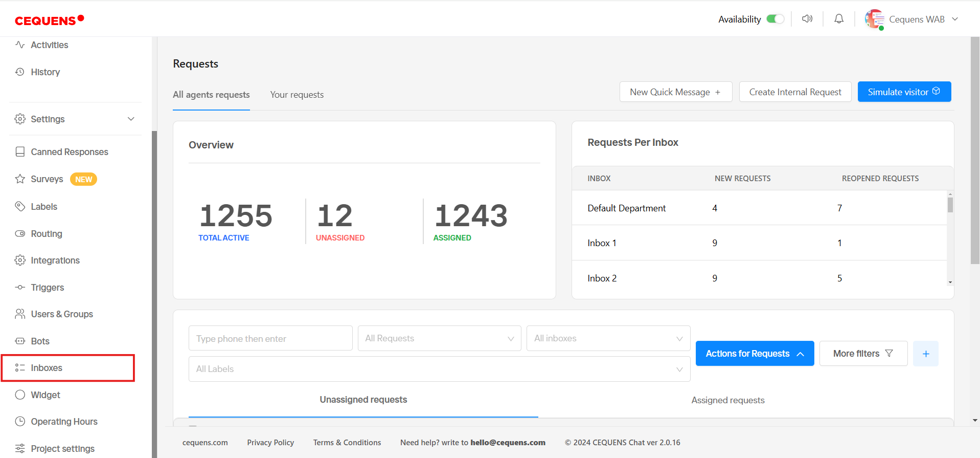980x458 pixels.
Task: Open the Canned Responses book icon
Action: (x=20, y=152)
